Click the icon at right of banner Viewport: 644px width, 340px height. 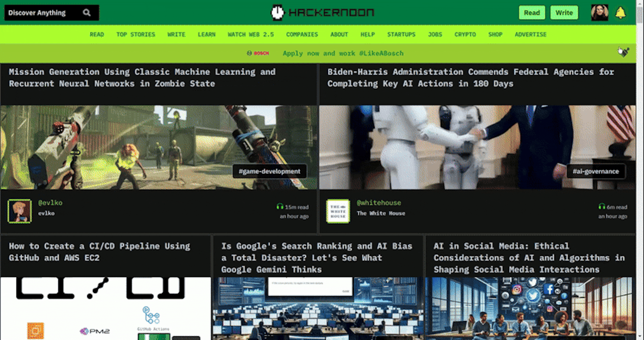click(624, 52)
